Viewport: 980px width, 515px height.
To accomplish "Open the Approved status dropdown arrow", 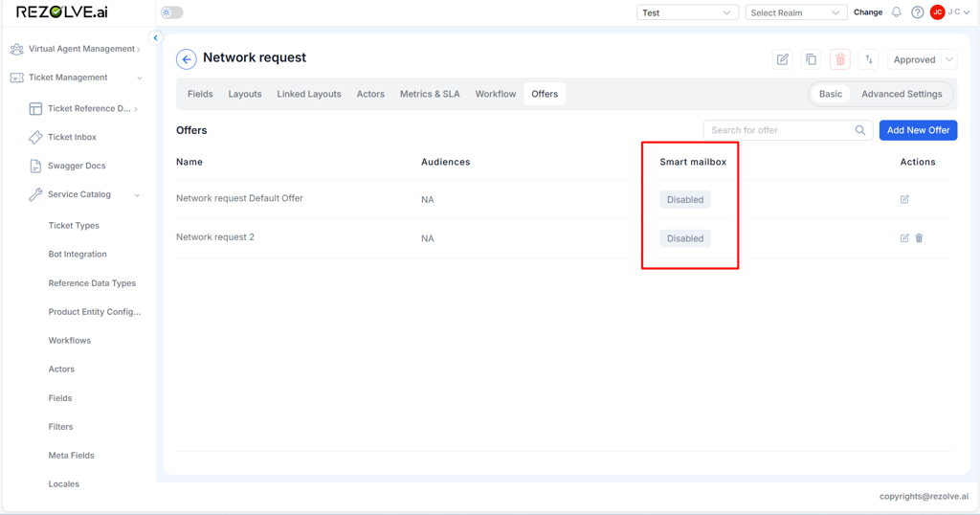I will click(x=949, y=59).
